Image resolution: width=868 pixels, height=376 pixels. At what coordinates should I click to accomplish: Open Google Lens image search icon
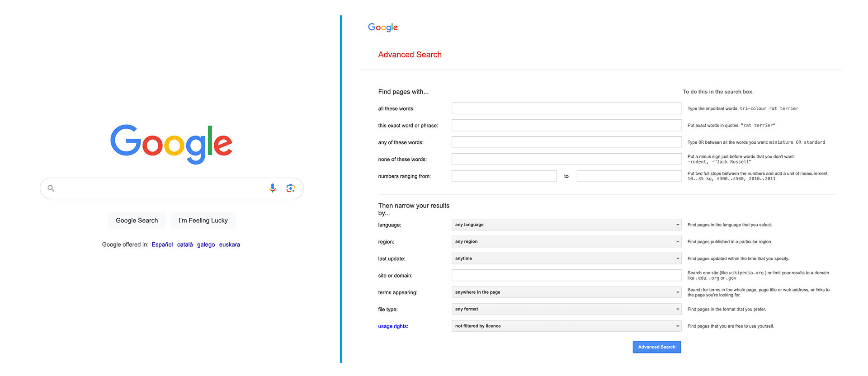tap(291, 188)
